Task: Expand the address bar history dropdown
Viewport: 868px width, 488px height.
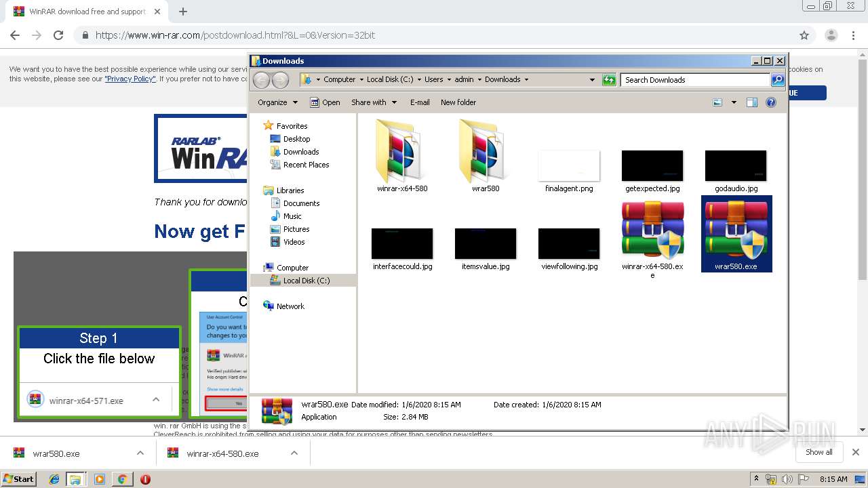Action: [x=593, y=80]
